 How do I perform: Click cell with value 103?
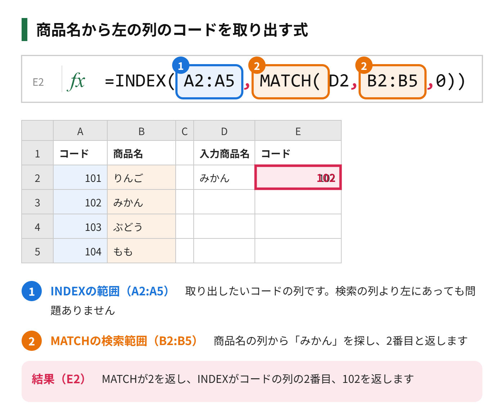[80, 227]
